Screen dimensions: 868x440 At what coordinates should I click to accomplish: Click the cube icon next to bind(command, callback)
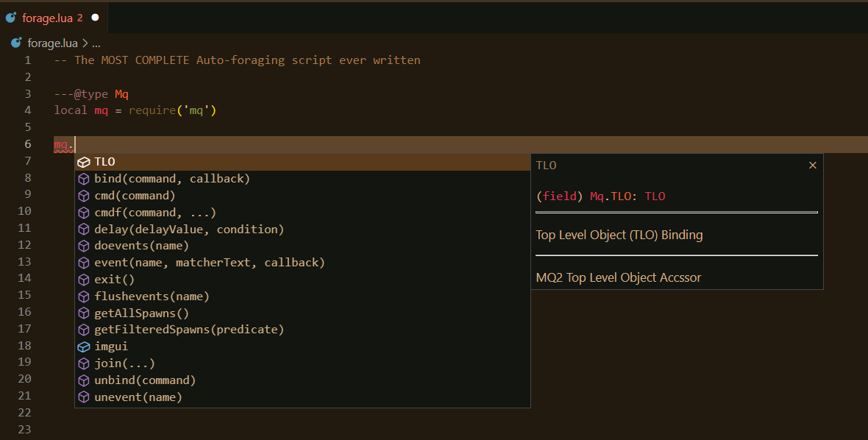tap(83, 178)
